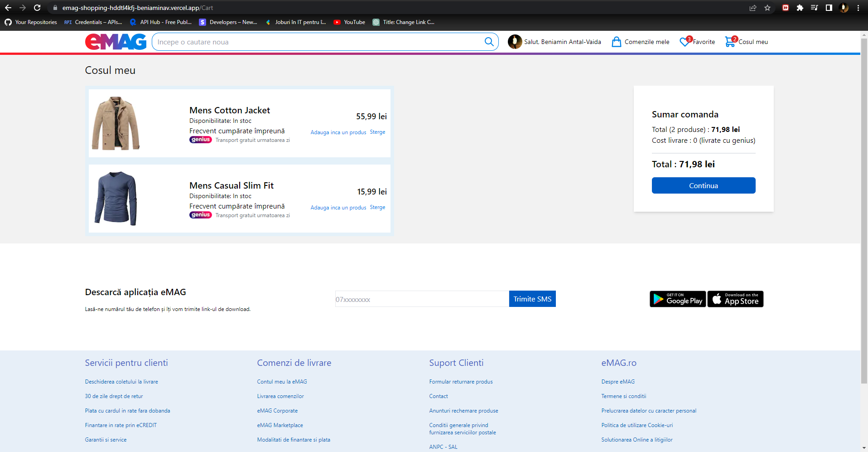Image resolution: width=868 pixels, height=452 pixels.
Task: Click Adauga inca un produs for Slim Fit
Action: (x=338, y=207)
